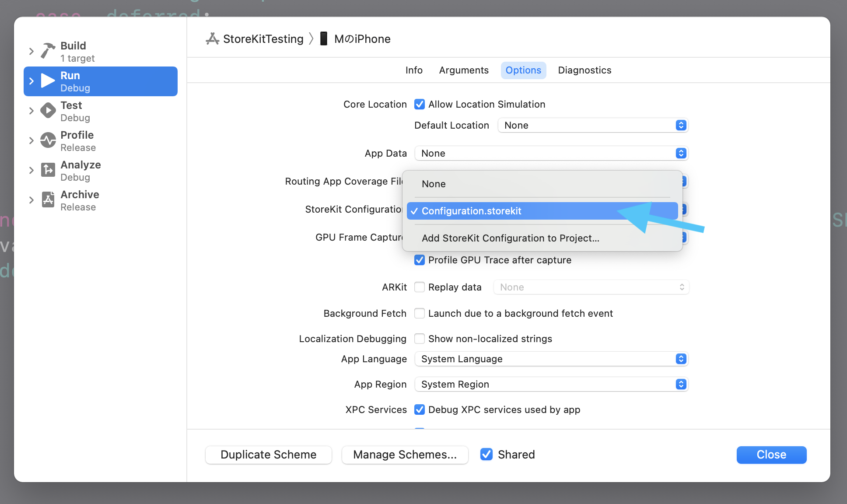Select Configuration.storekit menu item
The image size is (847, 504).
(x=542, y=211)
